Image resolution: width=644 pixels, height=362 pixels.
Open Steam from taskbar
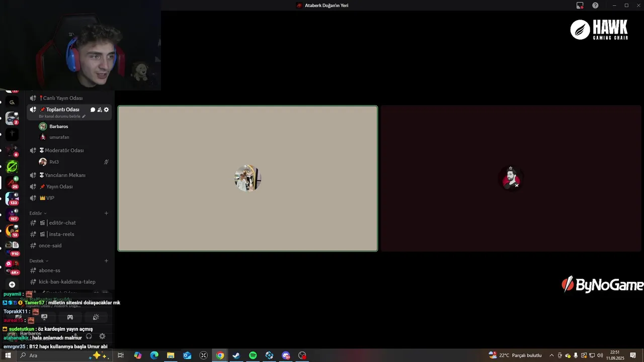coord(236,355)
